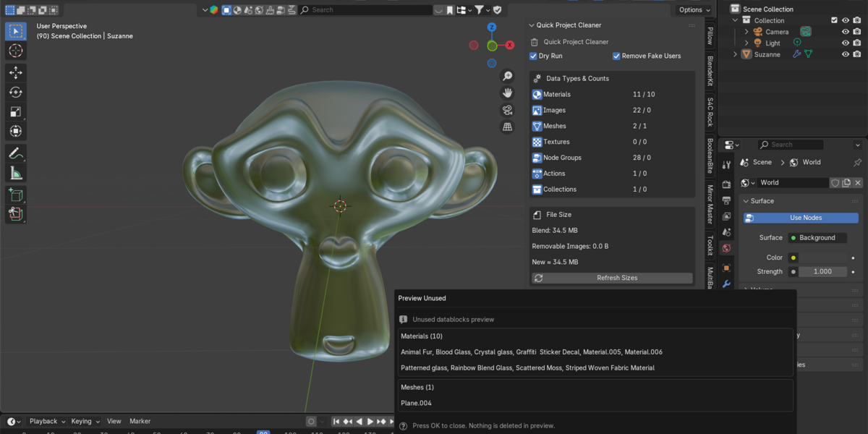
Task: Open the Options dropdown
Action: point(694,9)
